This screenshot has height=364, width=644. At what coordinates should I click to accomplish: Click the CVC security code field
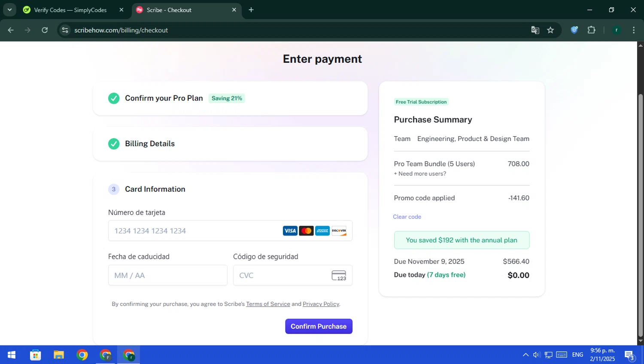click(x=292, y=275)
